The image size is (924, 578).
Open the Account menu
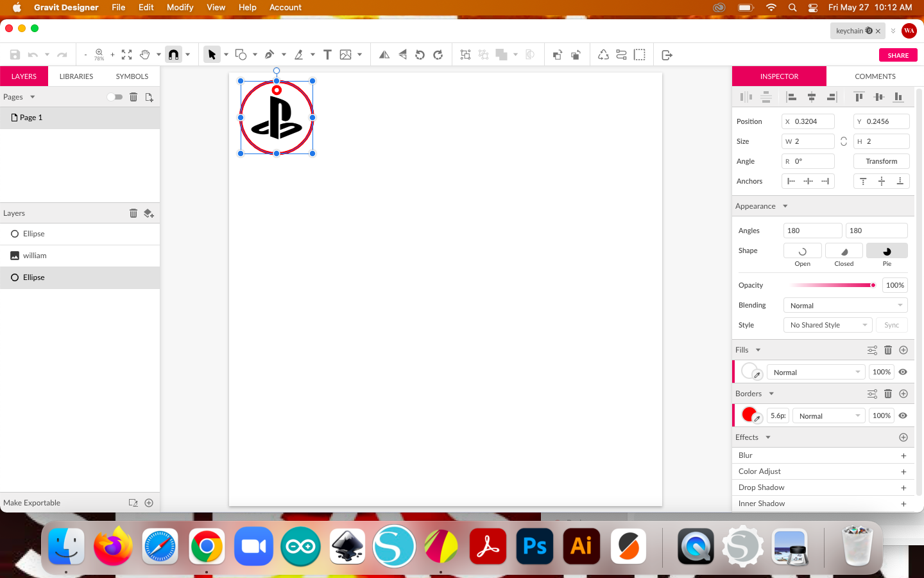286,8
